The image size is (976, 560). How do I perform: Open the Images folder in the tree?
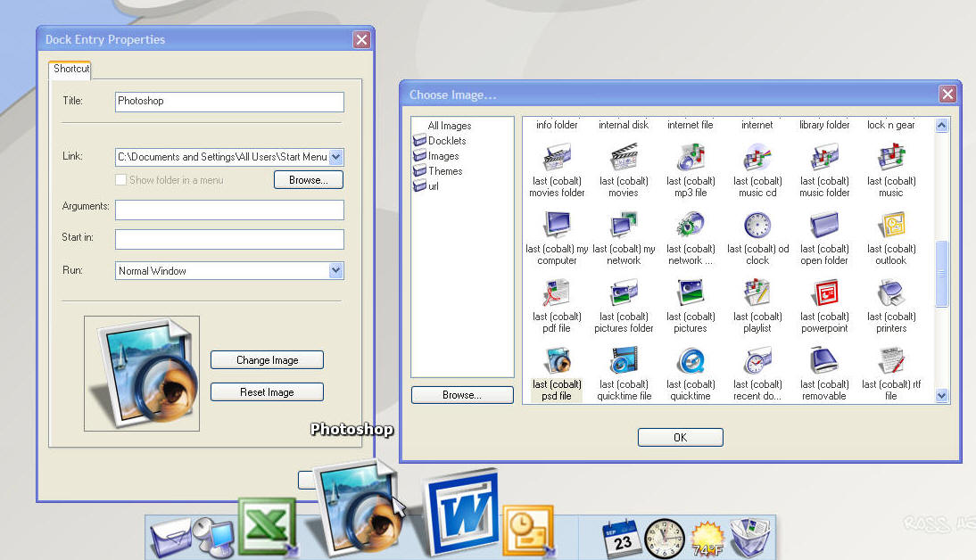[x=435, y=156]
